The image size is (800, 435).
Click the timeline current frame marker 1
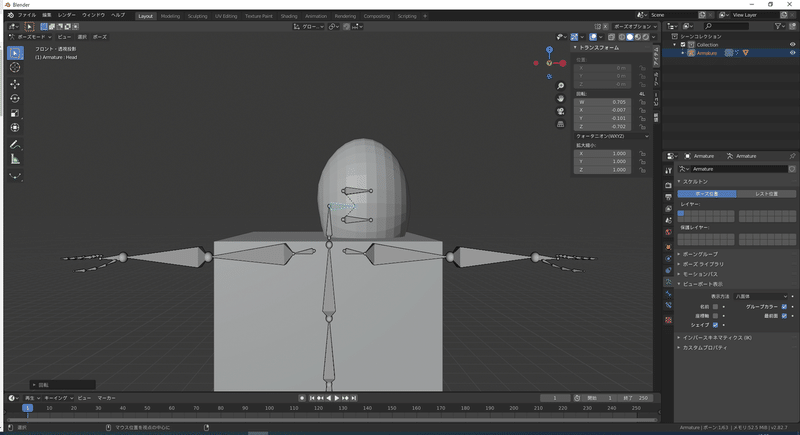[x=28, y=408]
